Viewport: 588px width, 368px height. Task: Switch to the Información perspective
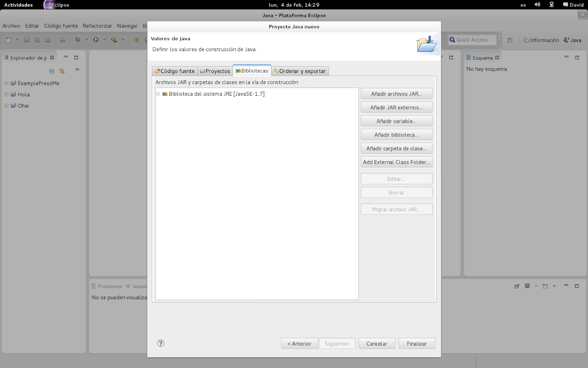click(x=541, y=40)
